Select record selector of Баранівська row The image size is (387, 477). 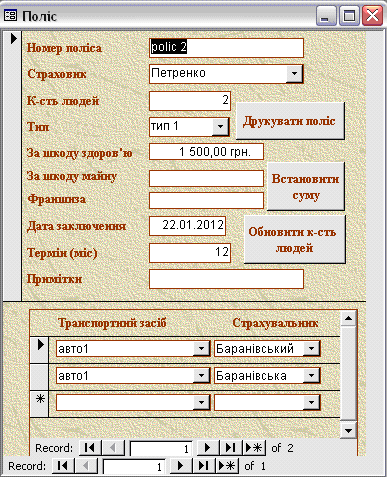(39, 377)
